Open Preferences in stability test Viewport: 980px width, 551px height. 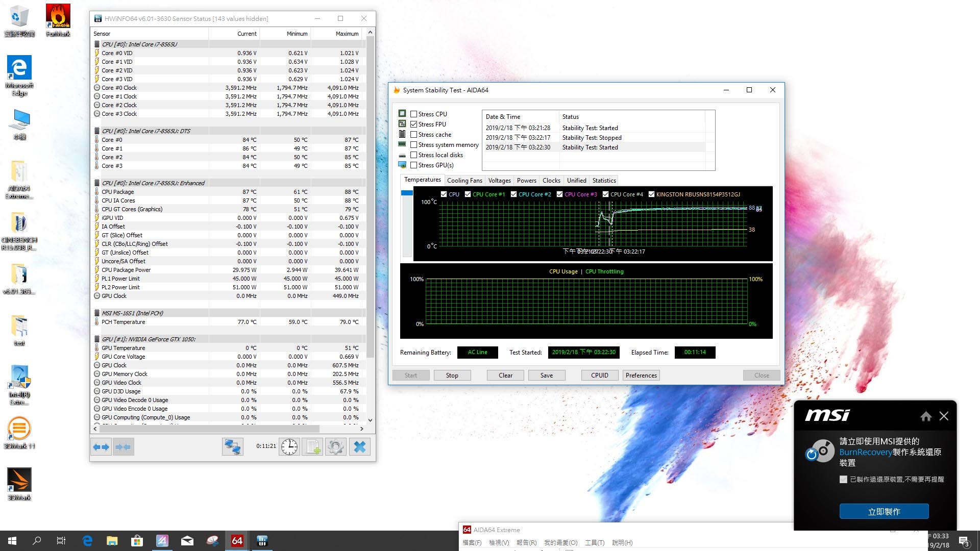[x=641, y=375]
